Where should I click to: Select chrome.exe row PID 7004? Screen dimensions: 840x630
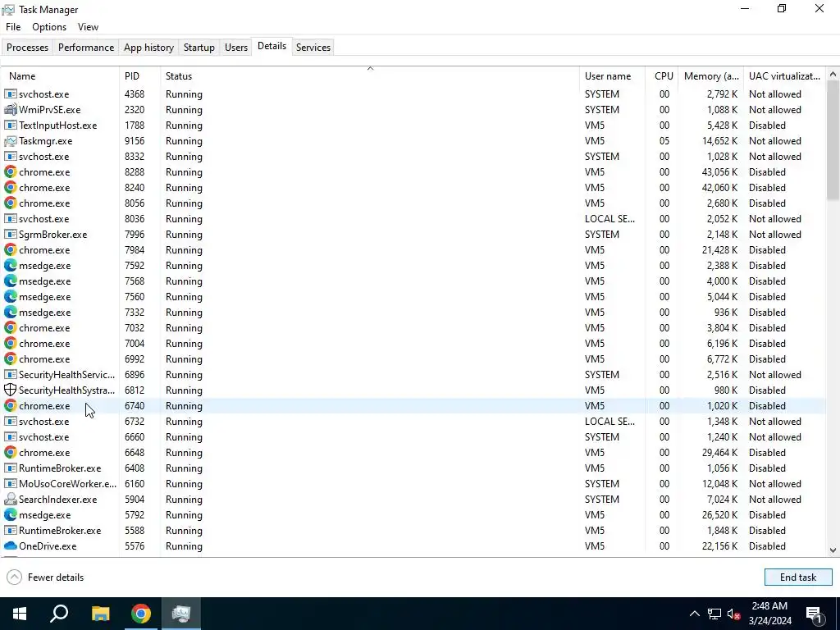pyautogui.click(x=413, y=344)
